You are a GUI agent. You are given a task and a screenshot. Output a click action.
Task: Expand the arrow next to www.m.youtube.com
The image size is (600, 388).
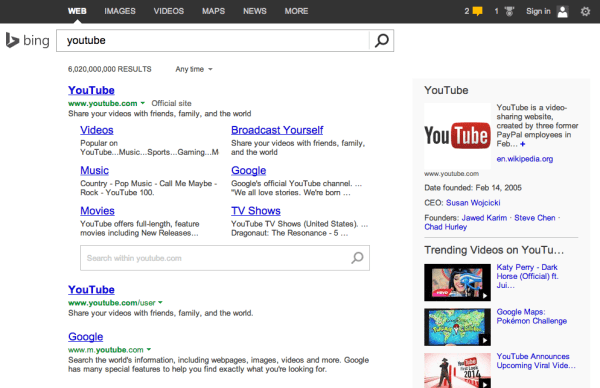[149, 349]
